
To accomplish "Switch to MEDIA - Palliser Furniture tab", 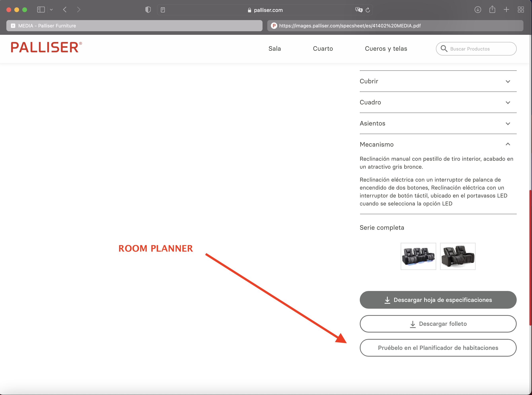I will [134, 26].
